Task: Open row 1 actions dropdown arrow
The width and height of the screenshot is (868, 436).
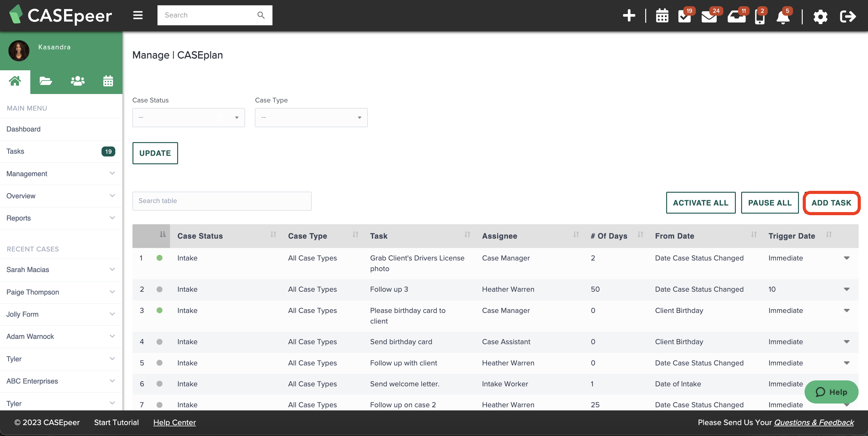Action: pyautogui.click(x=846, y=258)
